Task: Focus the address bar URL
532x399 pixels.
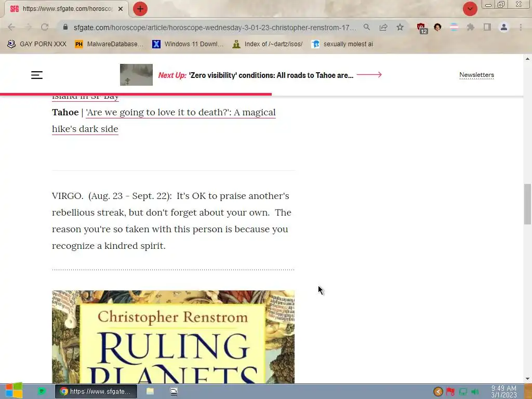Action: (x=215, y=28)
